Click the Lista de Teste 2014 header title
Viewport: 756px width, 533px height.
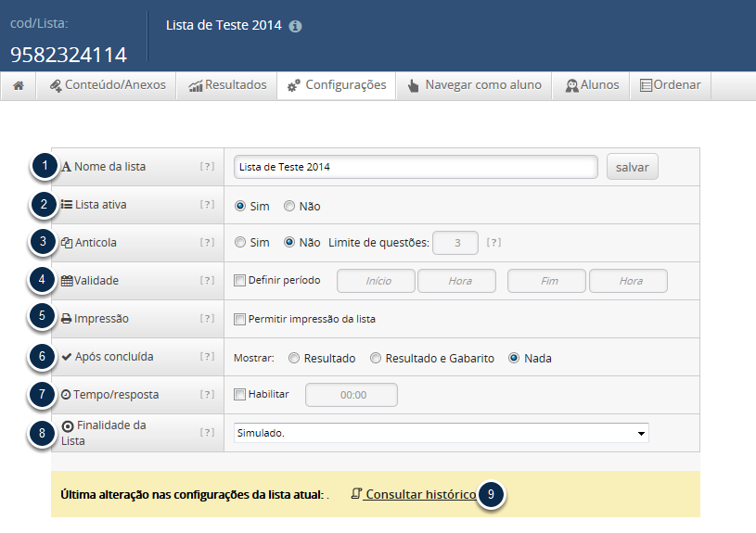224,25
